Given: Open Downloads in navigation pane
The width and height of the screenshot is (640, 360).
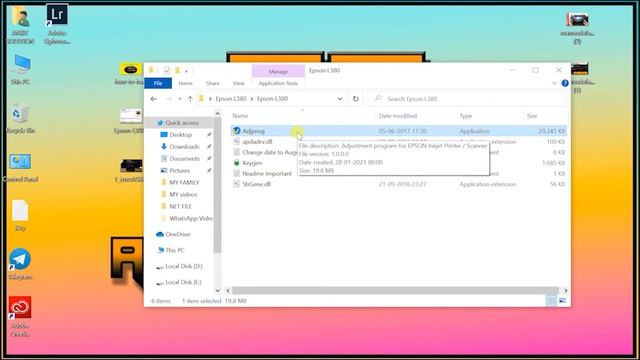Looking at the screenshot, I should tap(184, 147).
